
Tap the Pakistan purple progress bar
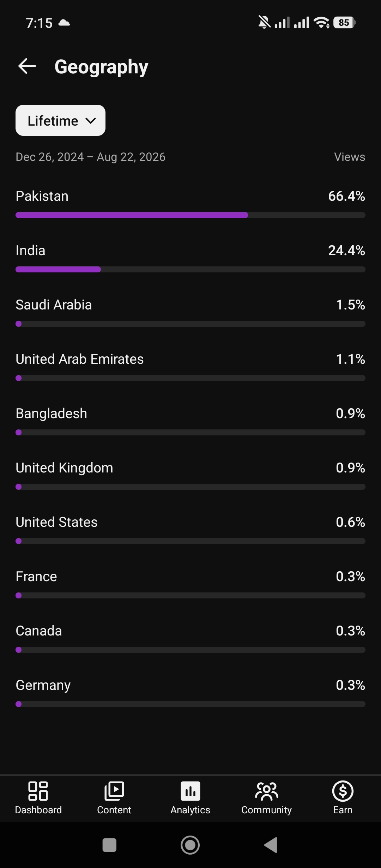coord(132,215)
